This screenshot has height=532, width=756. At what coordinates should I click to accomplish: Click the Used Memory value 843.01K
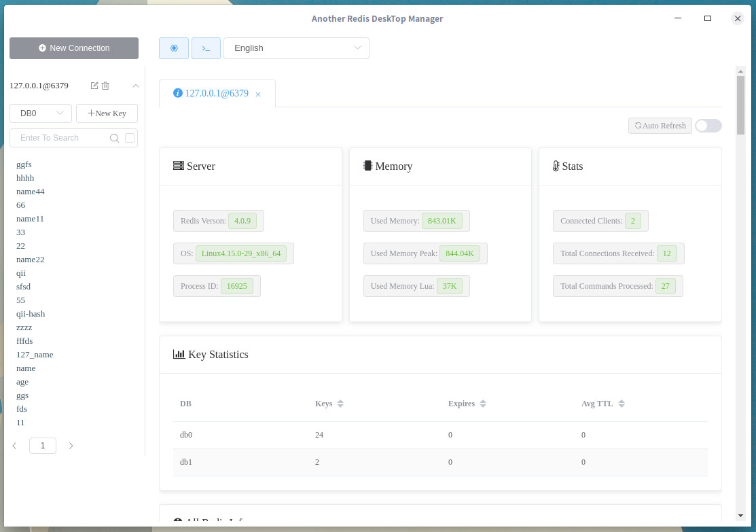click(442, 221)
